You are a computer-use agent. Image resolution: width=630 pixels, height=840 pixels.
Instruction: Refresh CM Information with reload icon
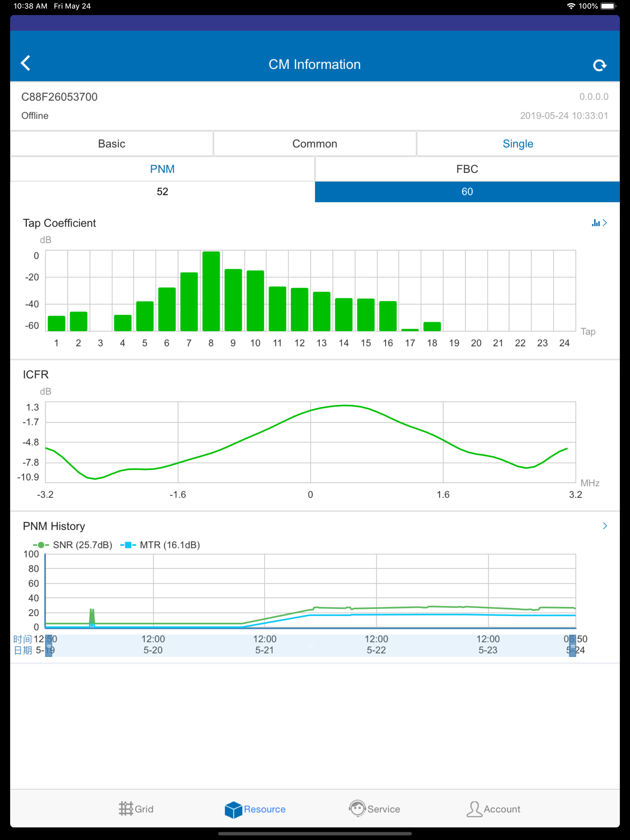(x=600, y=65)
